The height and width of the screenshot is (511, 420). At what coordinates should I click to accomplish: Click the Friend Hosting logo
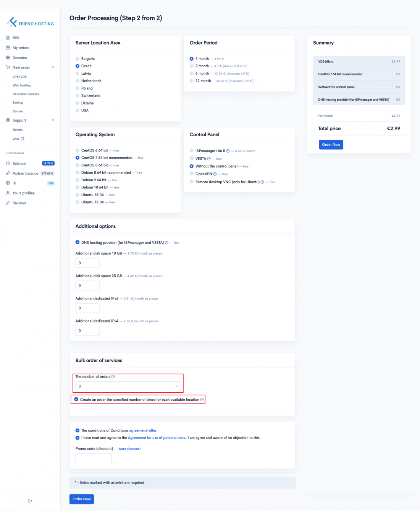(x=31, y=23)
